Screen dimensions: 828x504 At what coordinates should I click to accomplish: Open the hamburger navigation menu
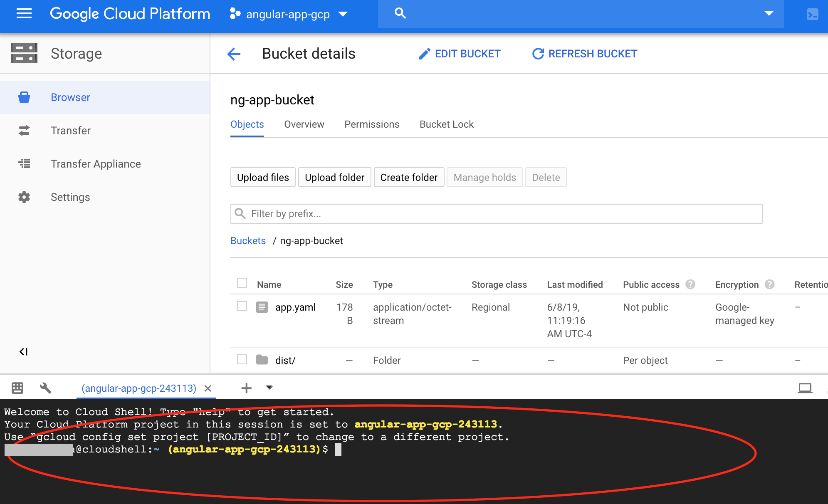(x=24, y=14)
